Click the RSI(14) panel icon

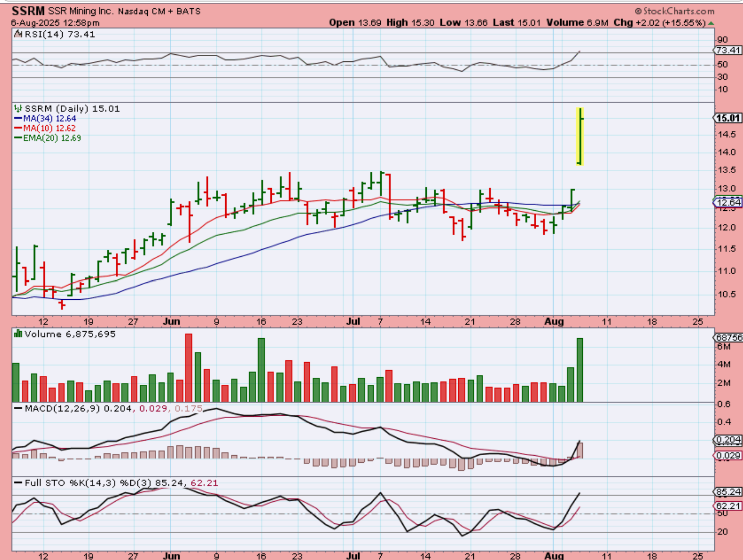tap(18, 34)
